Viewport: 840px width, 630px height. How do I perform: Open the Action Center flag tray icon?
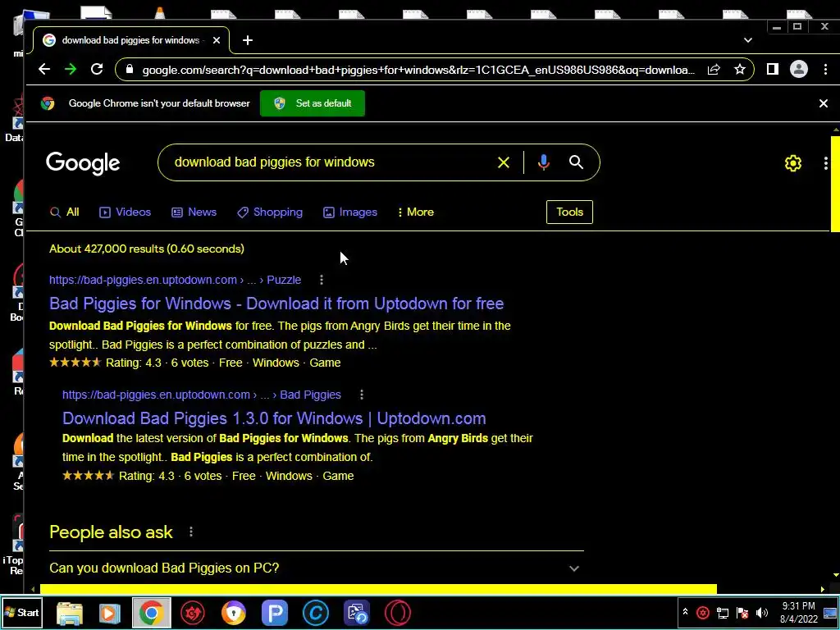tap(742, 612)
